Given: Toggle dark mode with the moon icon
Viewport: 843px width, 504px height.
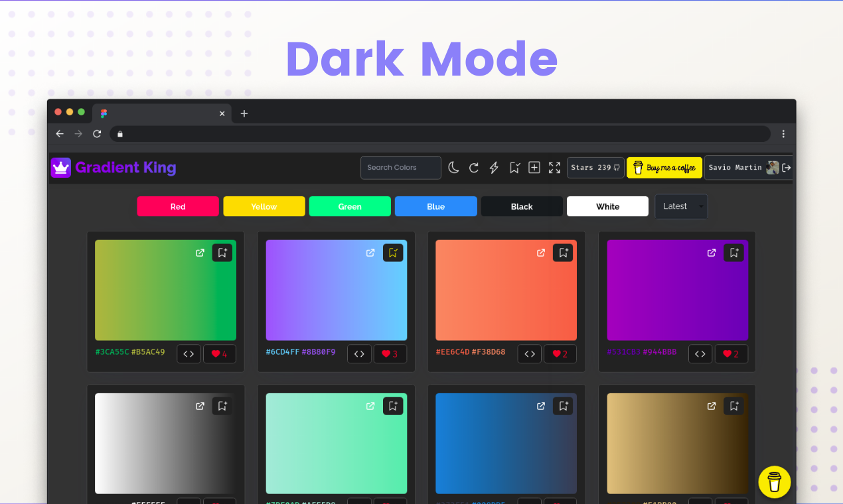Looking at the screenshot, I should pyautogui.click(x=453, y=168).
